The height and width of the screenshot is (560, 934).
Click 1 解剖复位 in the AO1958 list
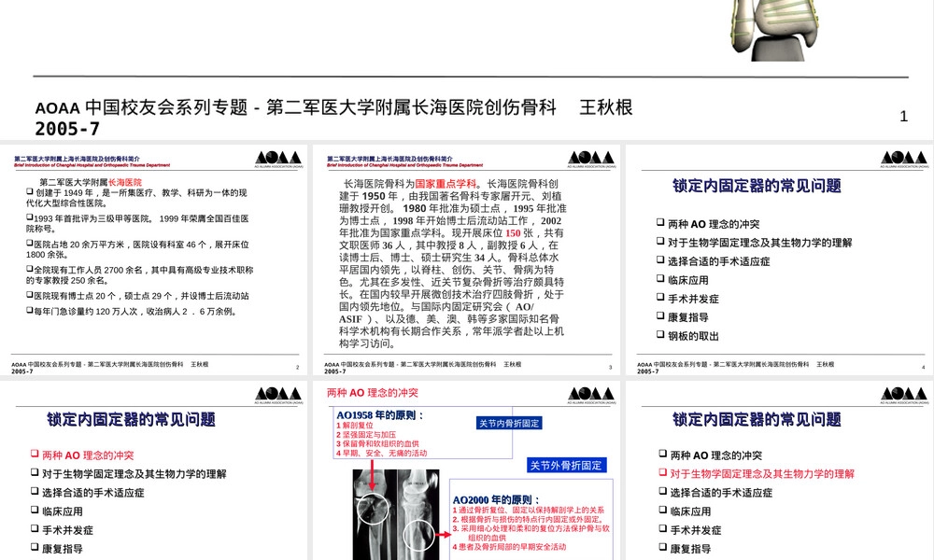click(x=355, y=426)
